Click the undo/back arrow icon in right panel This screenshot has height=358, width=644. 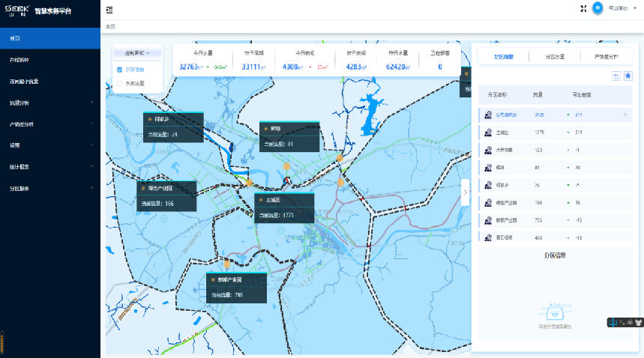coord(616,76)
